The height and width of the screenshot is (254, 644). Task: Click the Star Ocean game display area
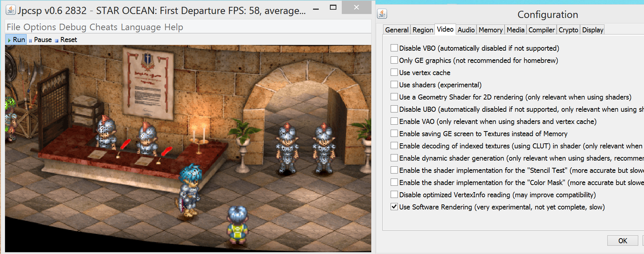point(188,148)
